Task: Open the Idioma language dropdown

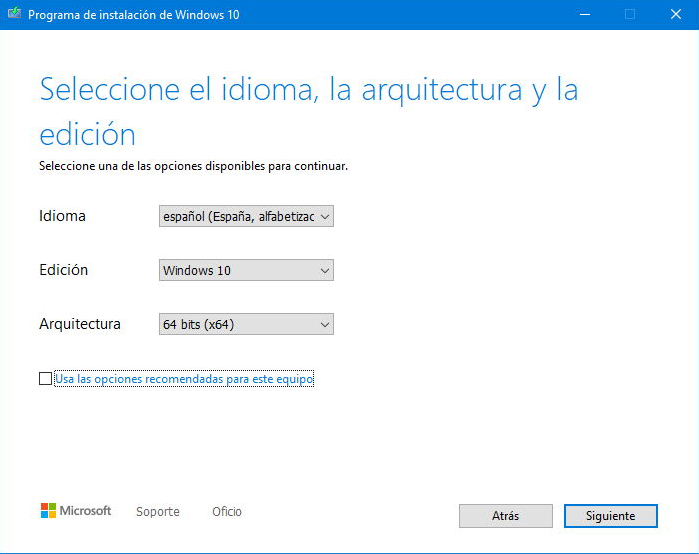Action: (246, 216)
